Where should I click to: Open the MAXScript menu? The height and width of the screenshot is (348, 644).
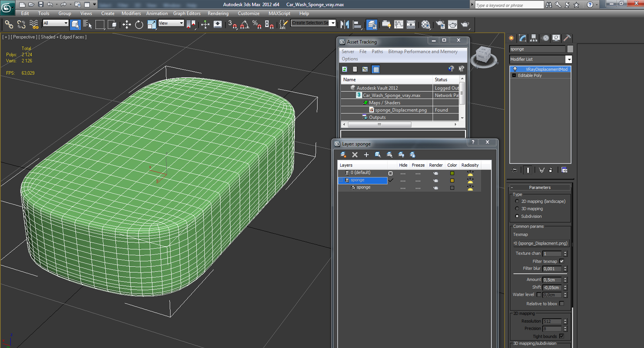click(279, 13)
